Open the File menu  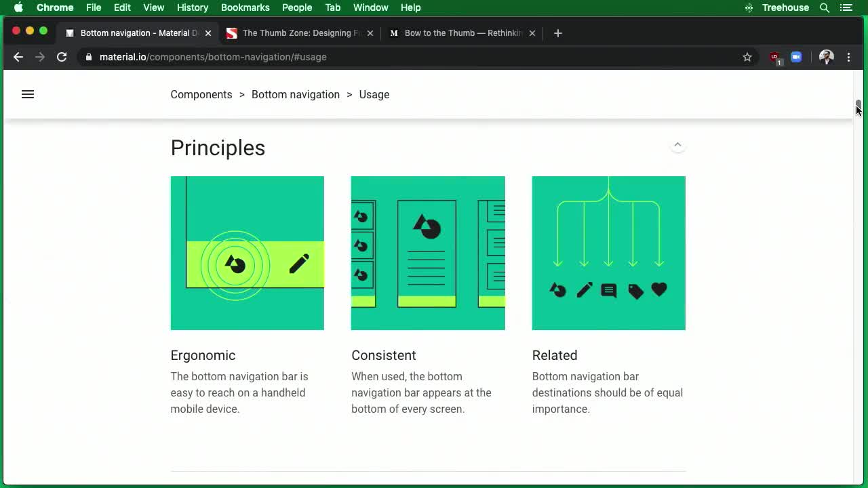(x=94, y=7)
